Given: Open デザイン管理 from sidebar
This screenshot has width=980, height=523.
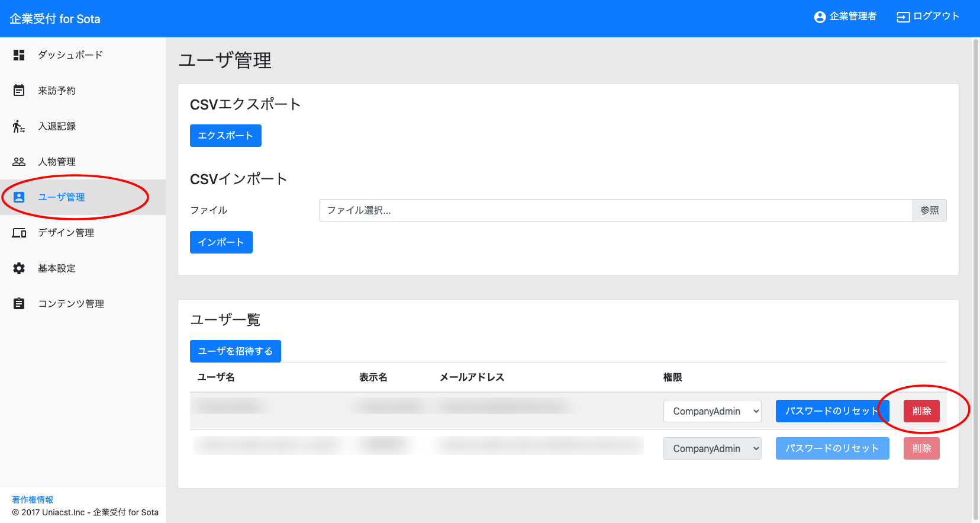Looking at the screenshot, I should pos(83,233).
